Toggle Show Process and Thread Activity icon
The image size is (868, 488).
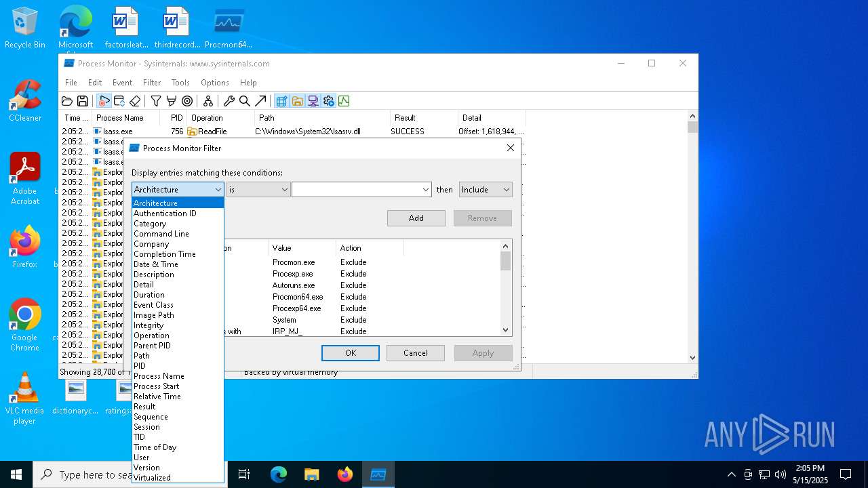point(328,101)
